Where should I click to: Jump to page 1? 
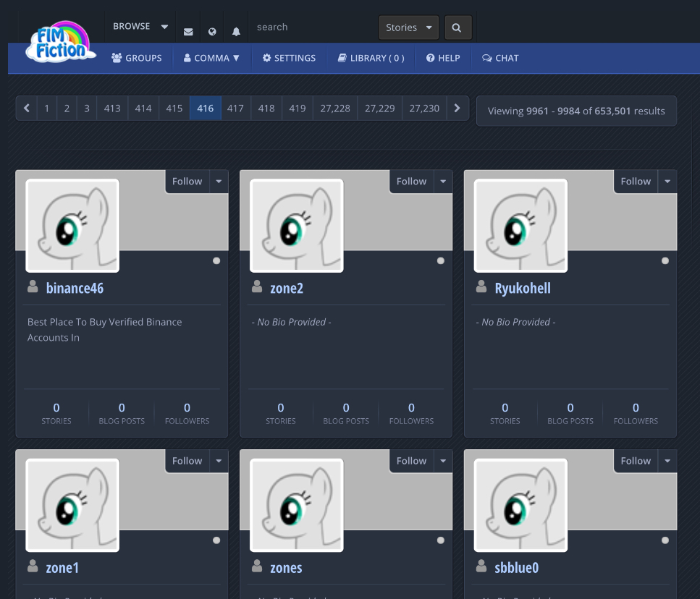click(x=47, y=109)
